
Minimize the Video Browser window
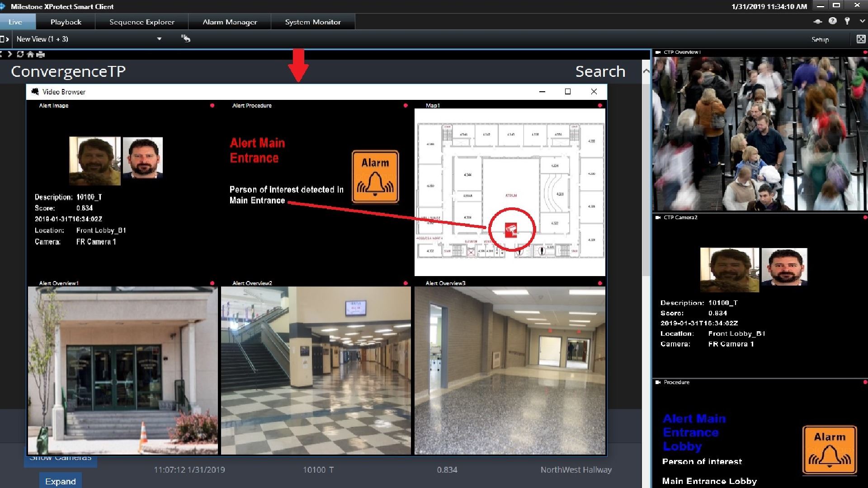pos(542,92)
